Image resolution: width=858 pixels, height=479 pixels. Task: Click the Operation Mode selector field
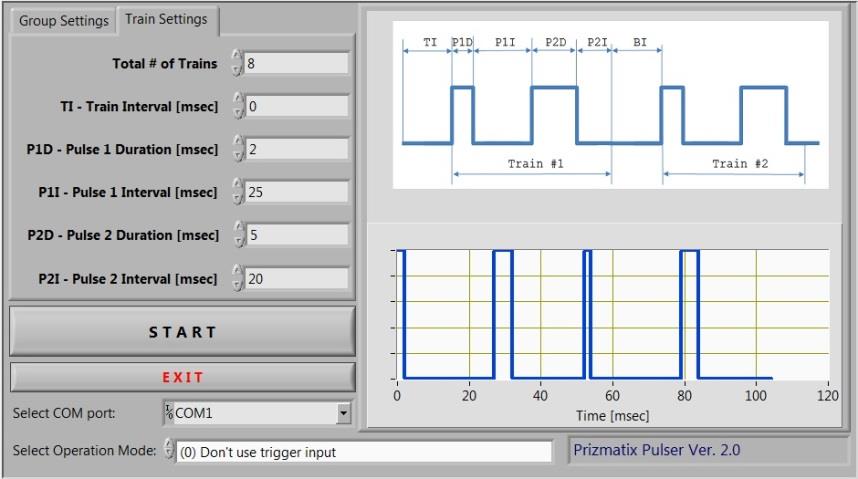(x=364, y=452)
